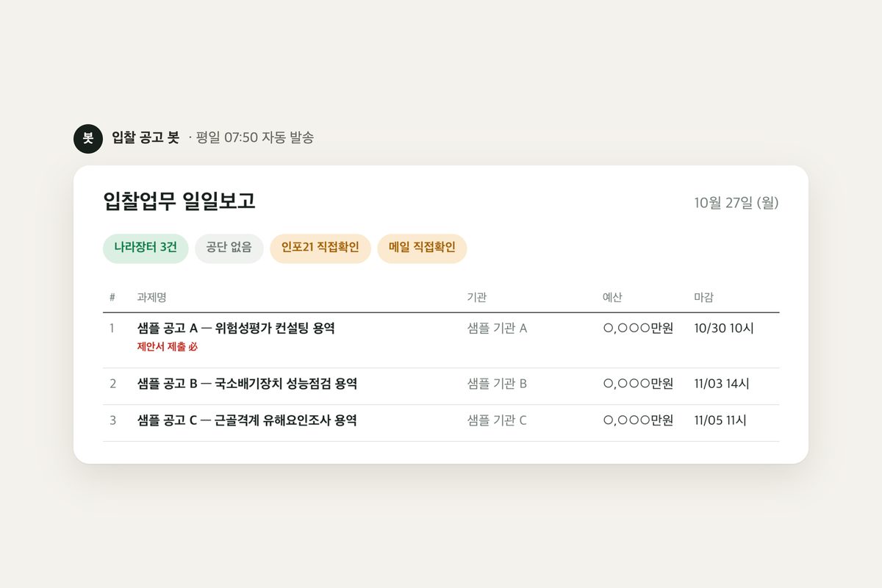Screen dimensions: 882x588
Task: Click the 10월 27일 (월) date label
Action: click(x=736, y=203)
